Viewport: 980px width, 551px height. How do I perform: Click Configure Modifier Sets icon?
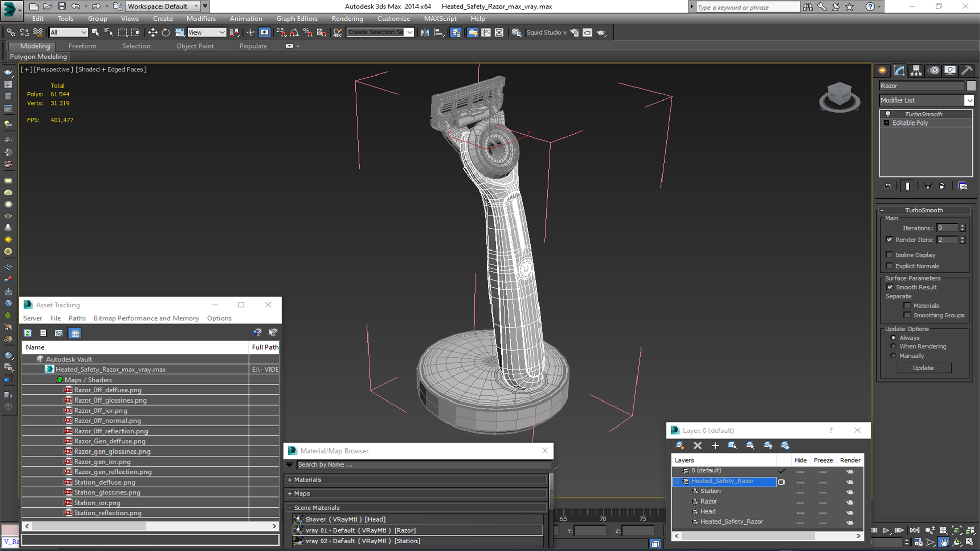[x=963, y=186]
